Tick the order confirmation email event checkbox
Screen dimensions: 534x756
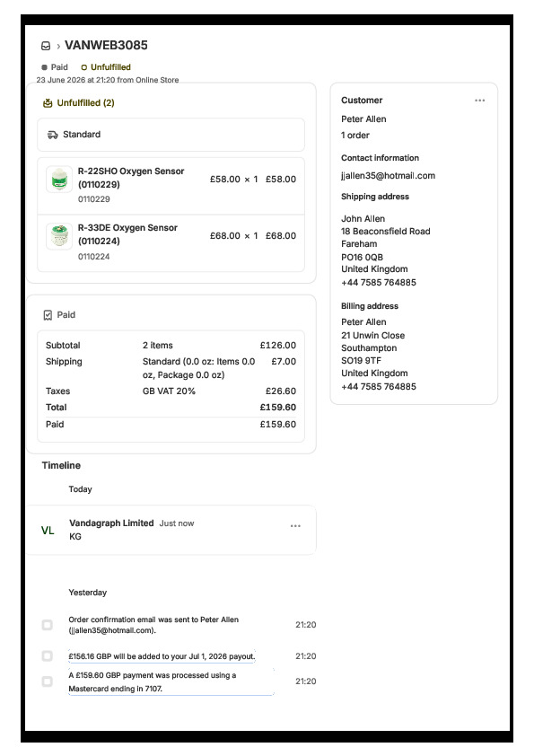pos(48,625)
